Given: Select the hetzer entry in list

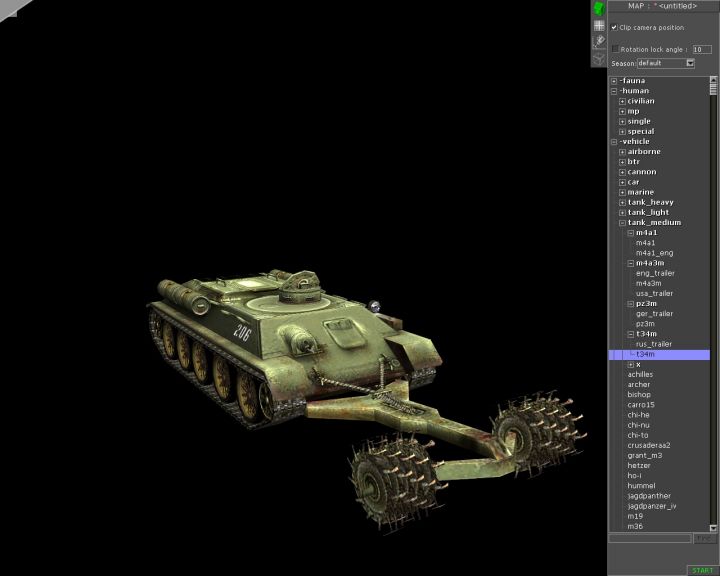Looking at the screenshot, I should (638, 465).
